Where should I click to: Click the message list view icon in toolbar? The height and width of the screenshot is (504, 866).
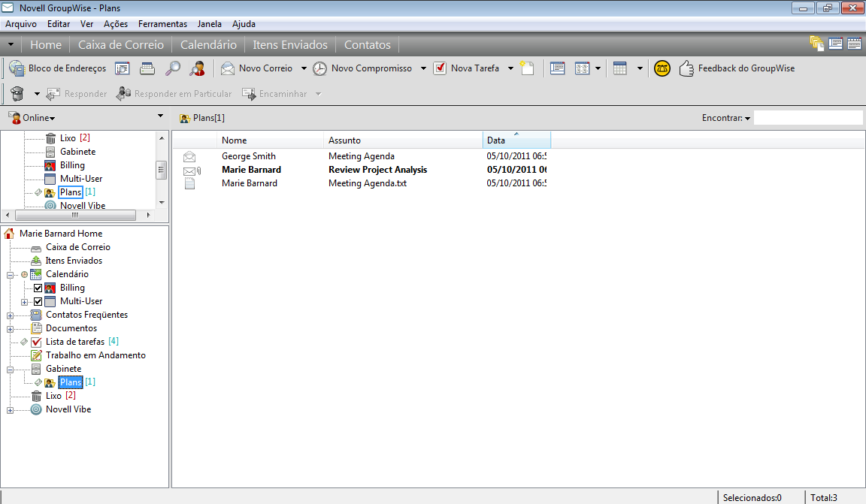[x=557, y=68]
